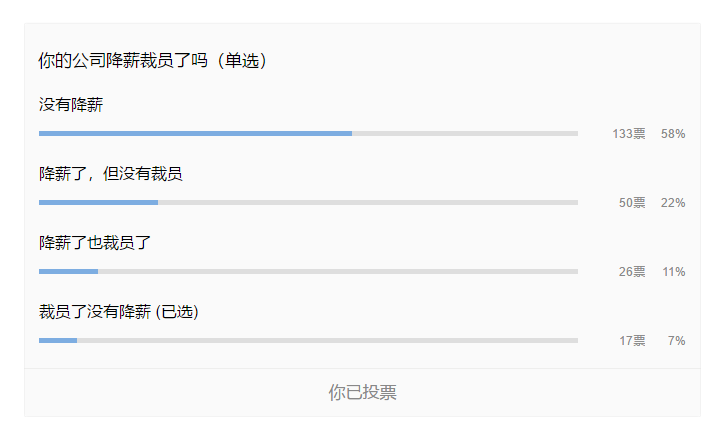Click the 133票 vote count

[629, 134]
